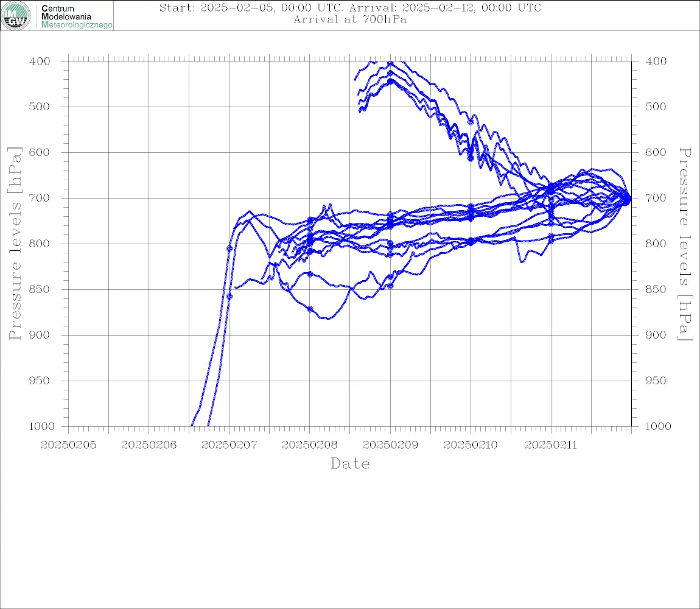Click the 20250210 date label
This screenshot has width=700, height=609.
(x=471, y=445)
